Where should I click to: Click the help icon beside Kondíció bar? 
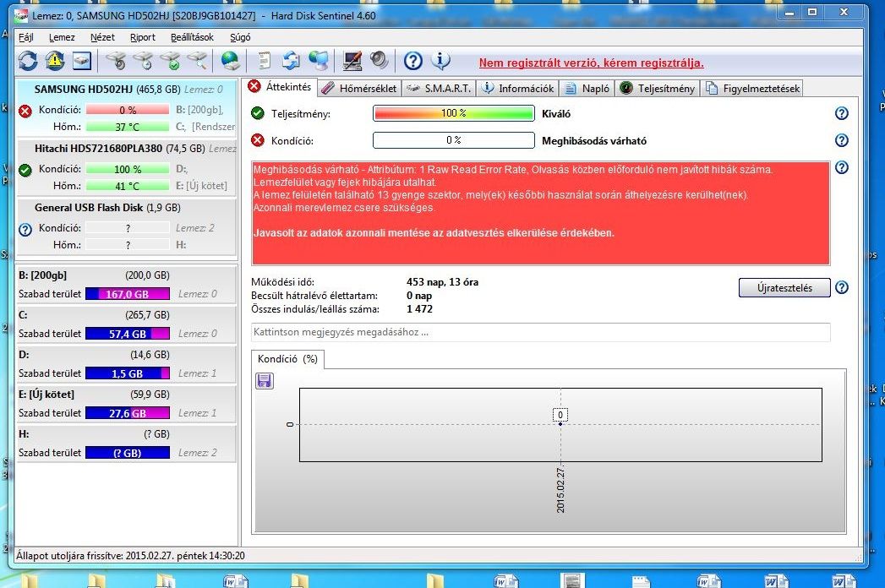tap(842, 140)
